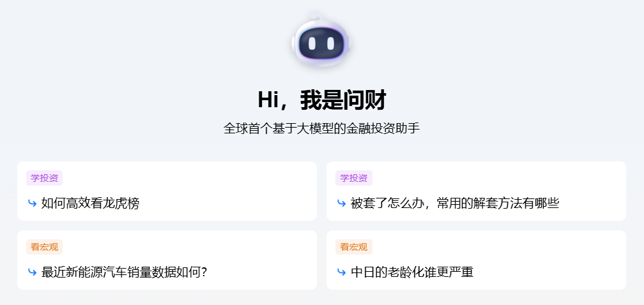Click the heading Hi，我是问财
This screenshot has height=305, width=644.
coord(321,100)
